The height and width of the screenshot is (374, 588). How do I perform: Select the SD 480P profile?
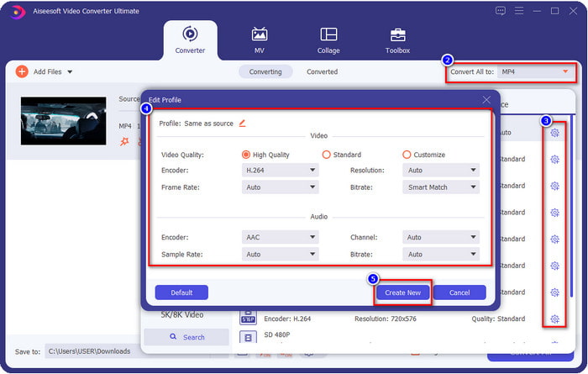[x=277, y=334]
